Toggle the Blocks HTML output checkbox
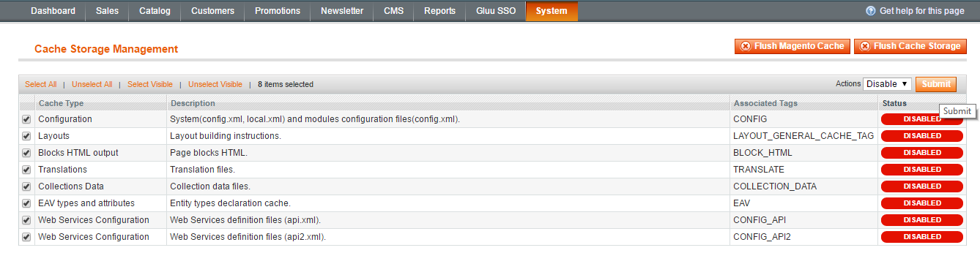The image size is (980, 264). [26, 153]
